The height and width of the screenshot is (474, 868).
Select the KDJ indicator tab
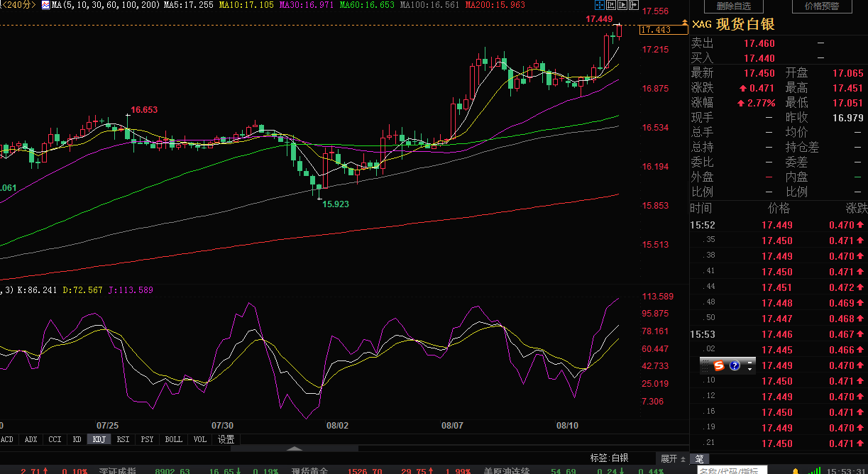99,439
